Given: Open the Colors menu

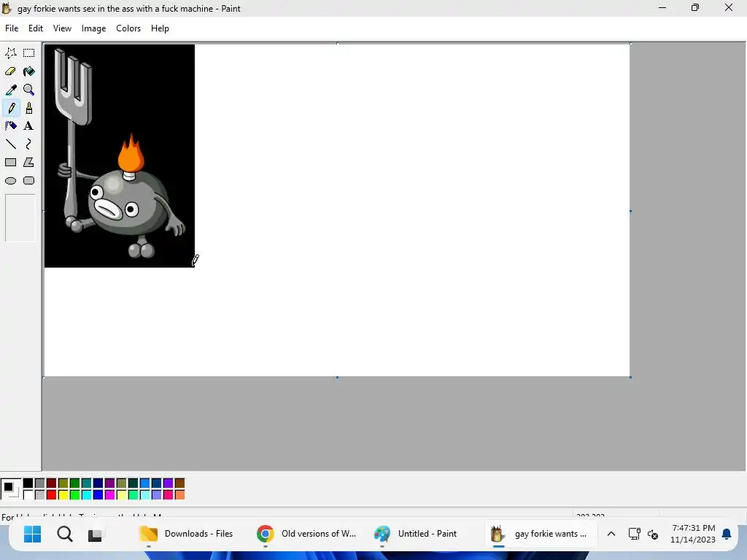Looking at the screenshot, I should click(128, 28).
